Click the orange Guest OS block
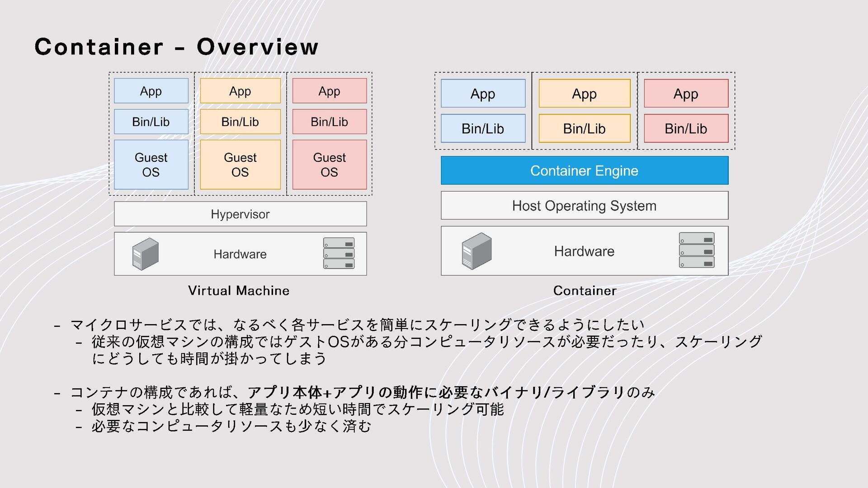868x488 pixels. [240, 164]
